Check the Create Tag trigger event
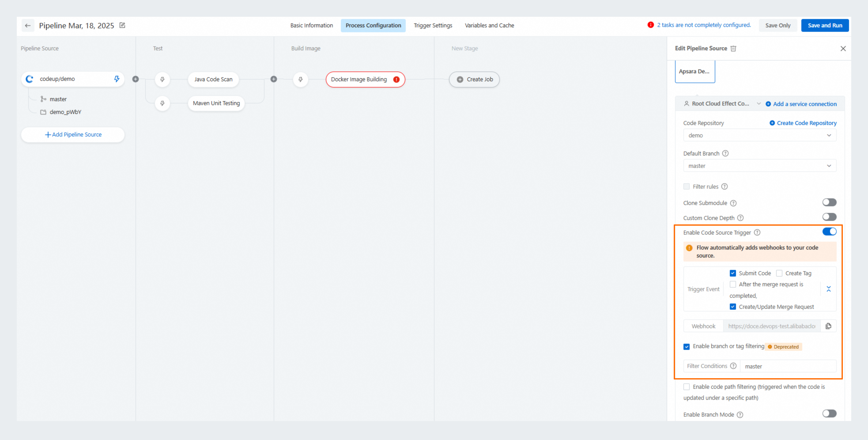 tap(779, 273)
